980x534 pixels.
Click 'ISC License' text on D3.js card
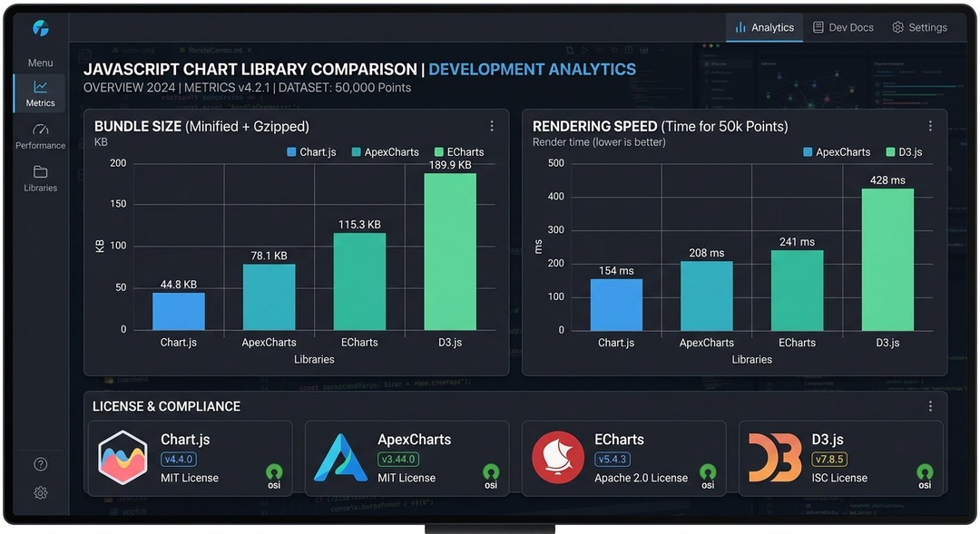[x=839, y=478]
